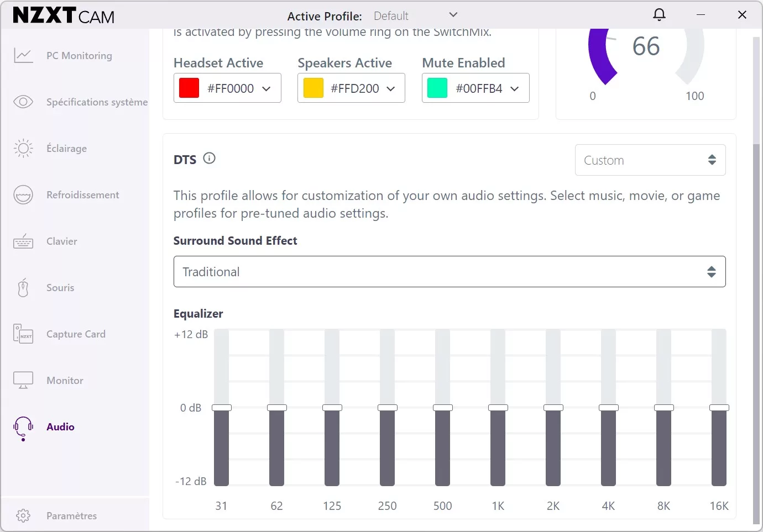Select the Souris mouse icon

tap(23, 288)
